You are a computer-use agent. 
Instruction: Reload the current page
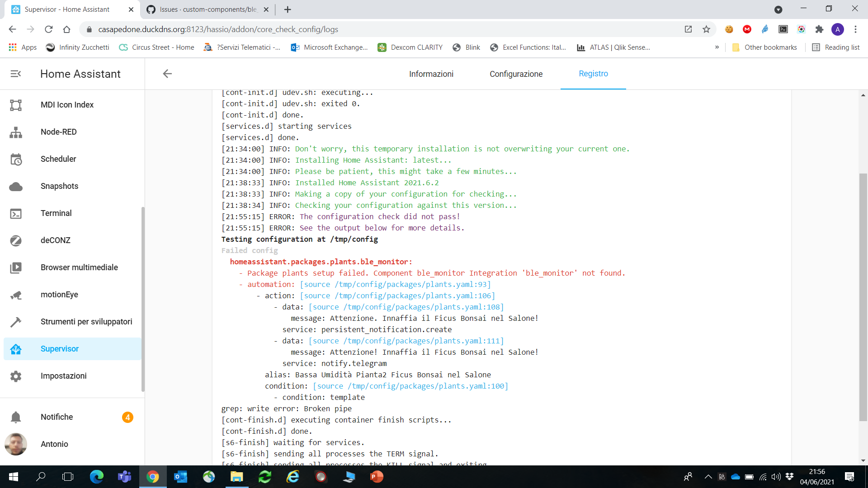click(x=49, y=29)
